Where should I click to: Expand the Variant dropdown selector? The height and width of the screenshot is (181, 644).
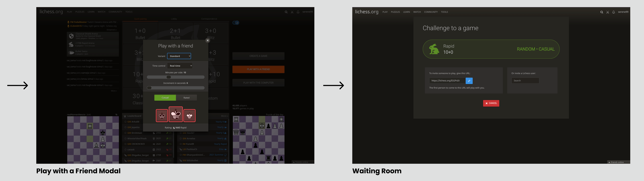[179, 56]
